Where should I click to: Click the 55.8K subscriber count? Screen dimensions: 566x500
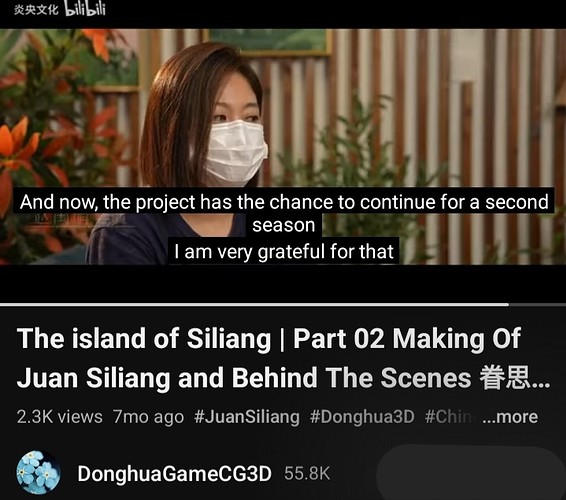[x=307, y=473]
